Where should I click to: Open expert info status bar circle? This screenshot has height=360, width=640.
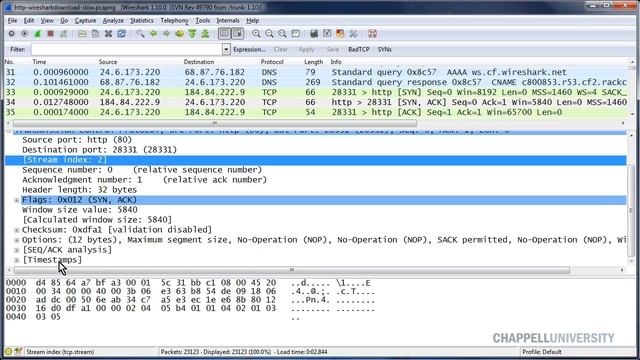coord(9,351)
